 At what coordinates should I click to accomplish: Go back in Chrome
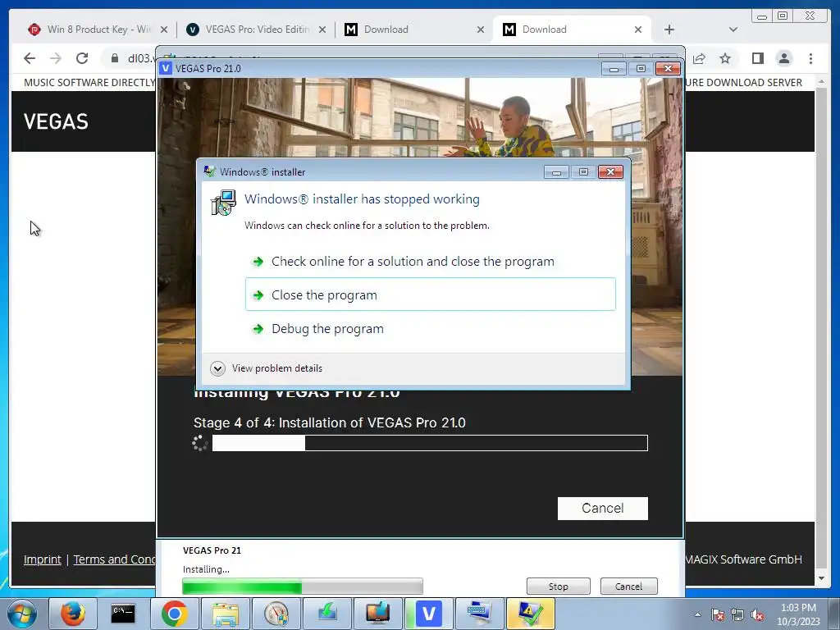[x=30, y=58]
